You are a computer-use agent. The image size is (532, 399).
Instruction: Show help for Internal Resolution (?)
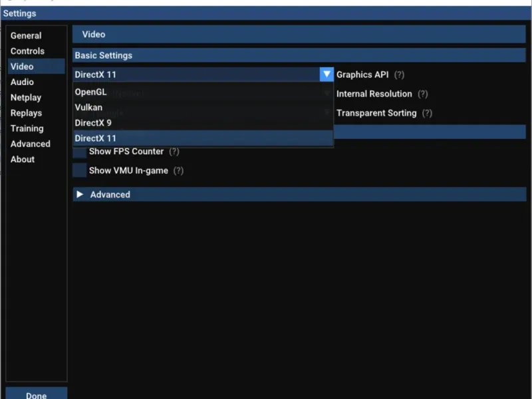click(422, 94)
